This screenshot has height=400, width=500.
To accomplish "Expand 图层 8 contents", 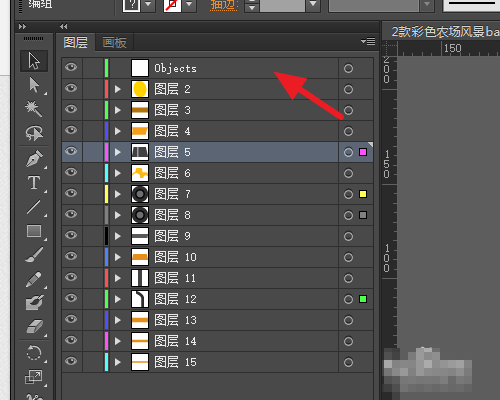I will 117,215.
